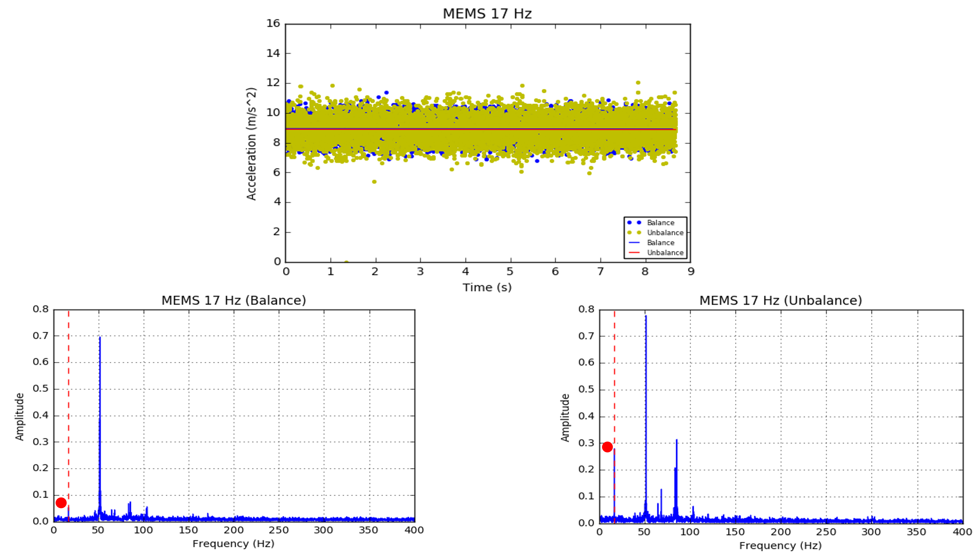
Task: Click the "MEMS 17 Hz (Unbalance)" title
Action: click(780, 300)
